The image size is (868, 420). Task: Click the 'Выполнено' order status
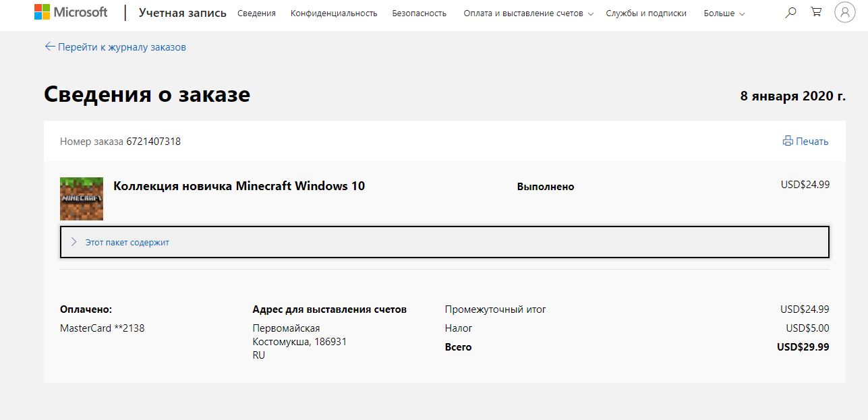[546, 187]
